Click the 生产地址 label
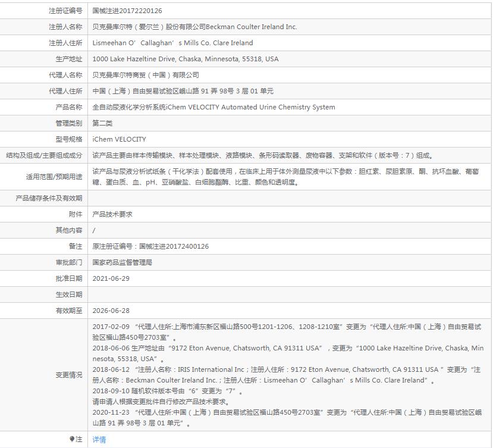The image size is (493, 448). (x=69, y=59)
